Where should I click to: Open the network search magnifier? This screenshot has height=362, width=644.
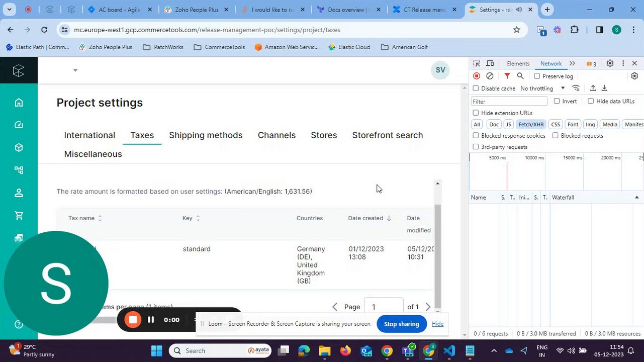pyautogui.click(x=520, y=76)
